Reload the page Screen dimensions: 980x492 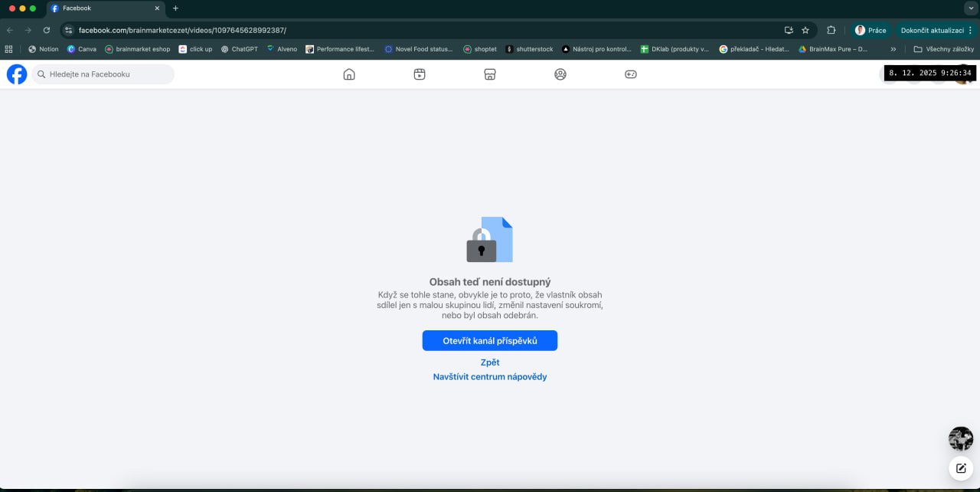coord(47,30)
